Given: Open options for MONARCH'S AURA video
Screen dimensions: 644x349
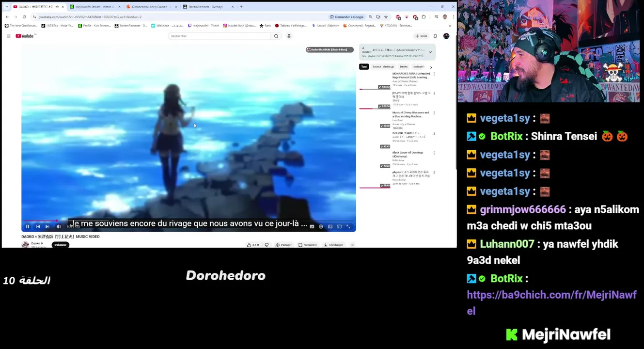Looking at the screenshot, I should click(434, 74).
